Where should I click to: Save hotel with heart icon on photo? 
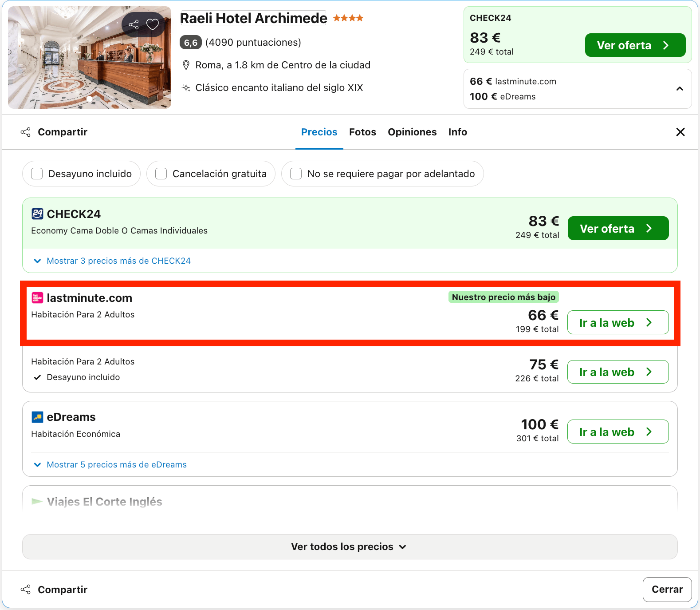coord(153,24)
